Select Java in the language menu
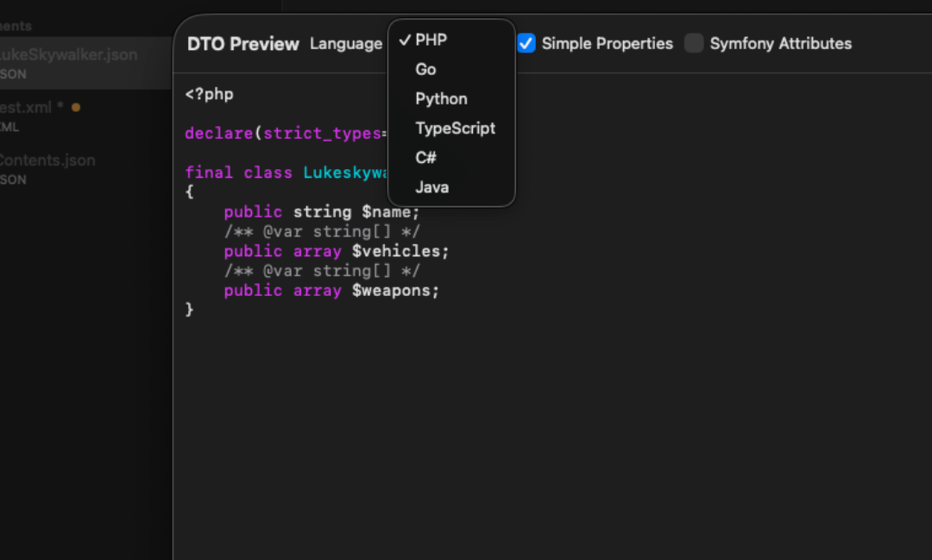Screen dimensions: 932x560 tap(431, 186)
